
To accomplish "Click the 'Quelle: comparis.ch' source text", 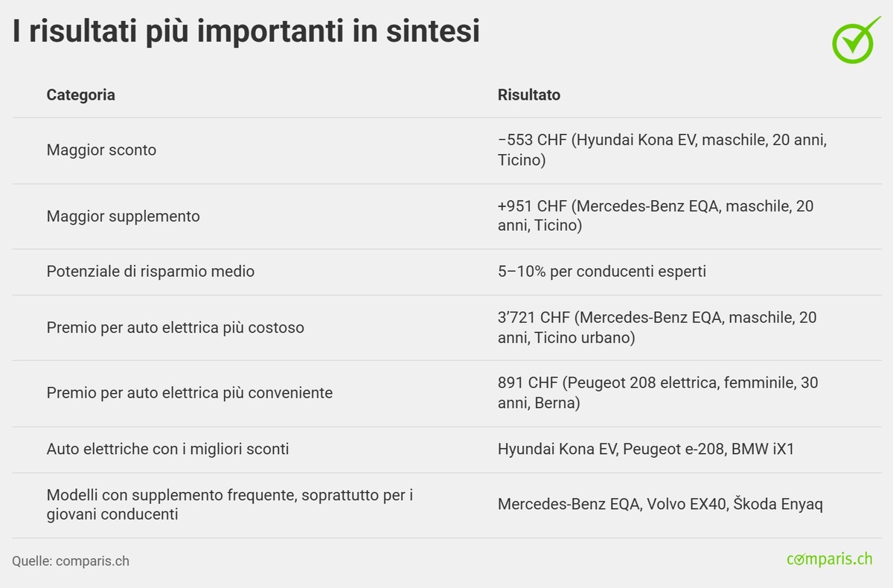I will click(x=71, y=560).
